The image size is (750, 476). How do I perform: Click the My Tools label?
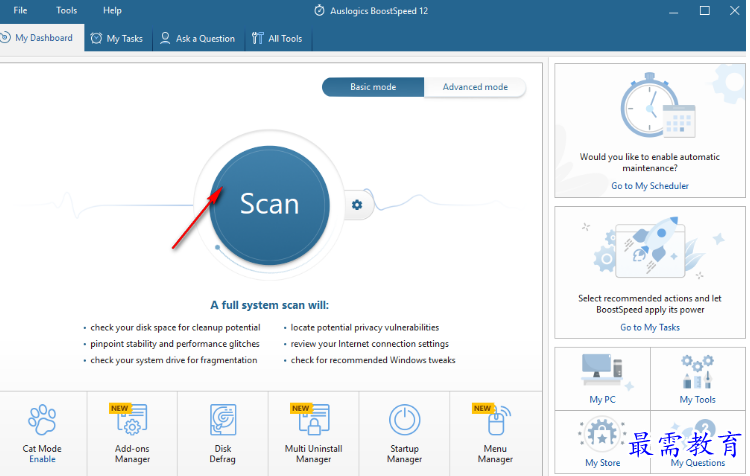[x=697, y=399]
